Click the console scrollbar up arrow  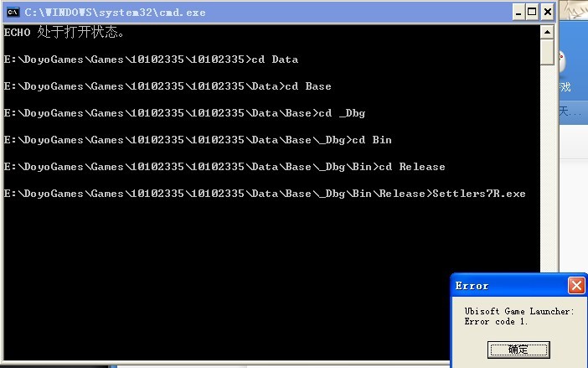[x=547, y=32]
